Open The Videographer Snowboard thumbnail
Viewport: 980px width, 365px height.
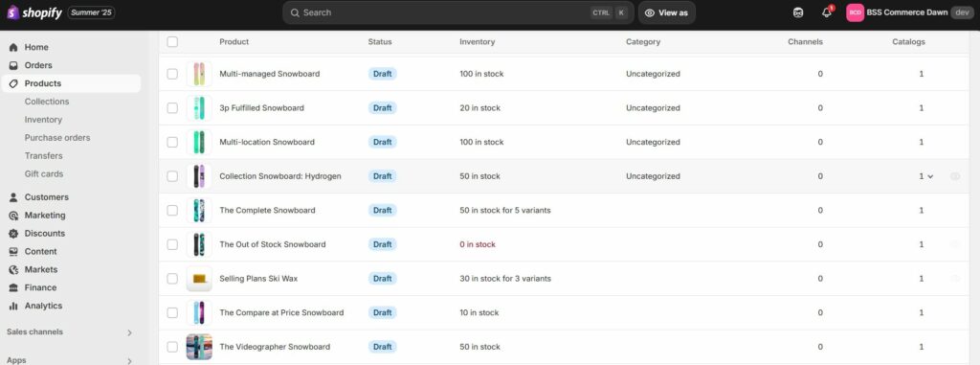199,347
